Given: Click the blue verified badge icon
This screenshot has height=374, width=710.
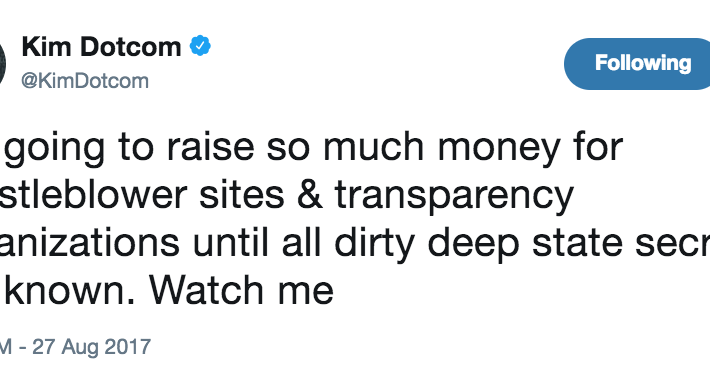Looking at the screenshot, I should click(200, 46).
